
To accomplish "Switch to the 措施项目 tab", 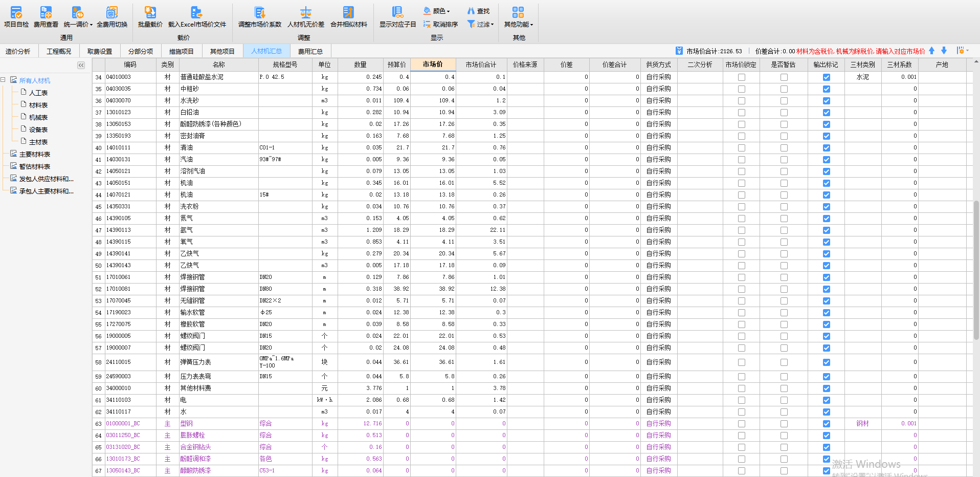I will (182, 51).
